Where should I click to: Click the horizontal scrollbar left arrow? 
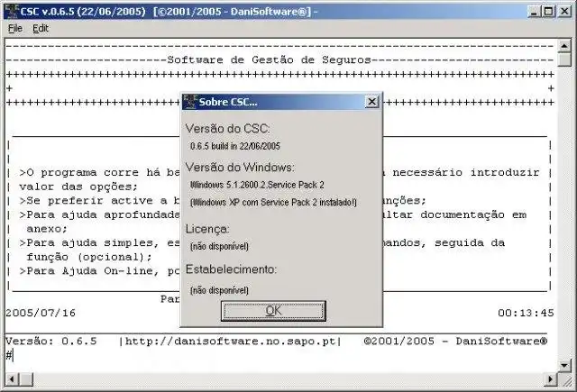point(12,378)
